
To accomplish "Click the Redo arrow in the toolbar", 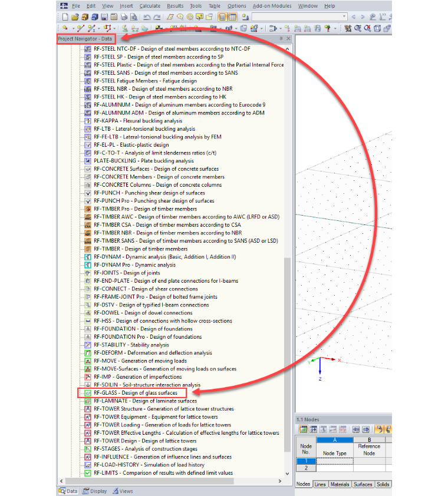I will click(157, 16).
